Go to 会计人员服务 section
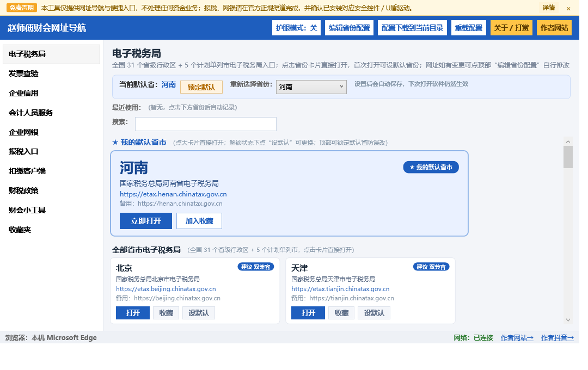 pyautogui.click(x=51, y=113)
